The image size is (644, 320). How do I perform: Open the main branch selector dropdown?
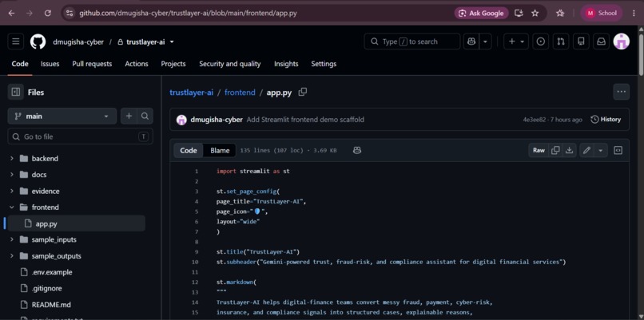(x=62, y=116)
